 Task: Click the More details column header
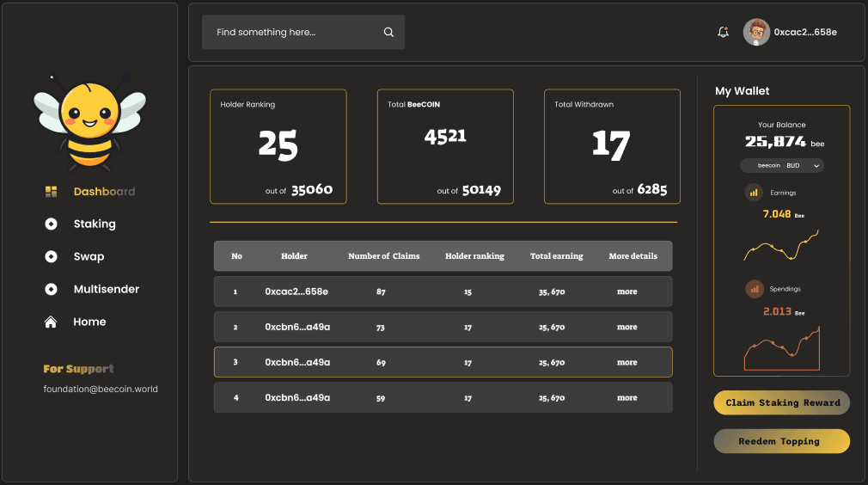click(x=633, y=255)
